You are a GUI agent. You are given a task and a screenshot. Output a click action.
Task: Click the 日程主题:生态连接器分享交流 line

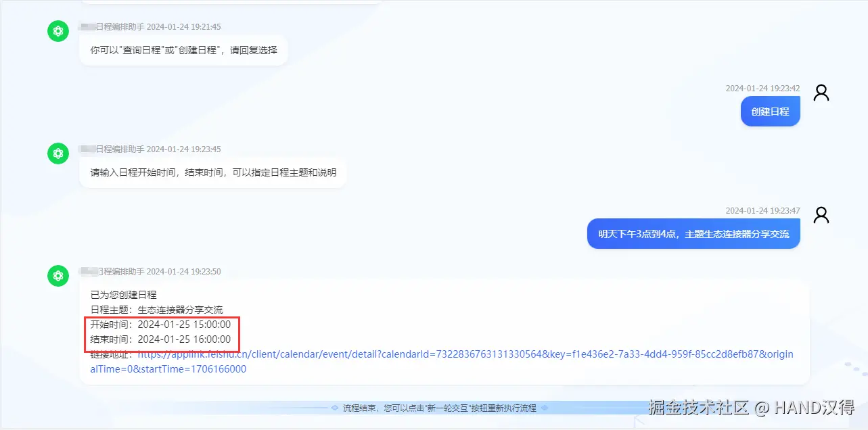(x=156, y=310)
